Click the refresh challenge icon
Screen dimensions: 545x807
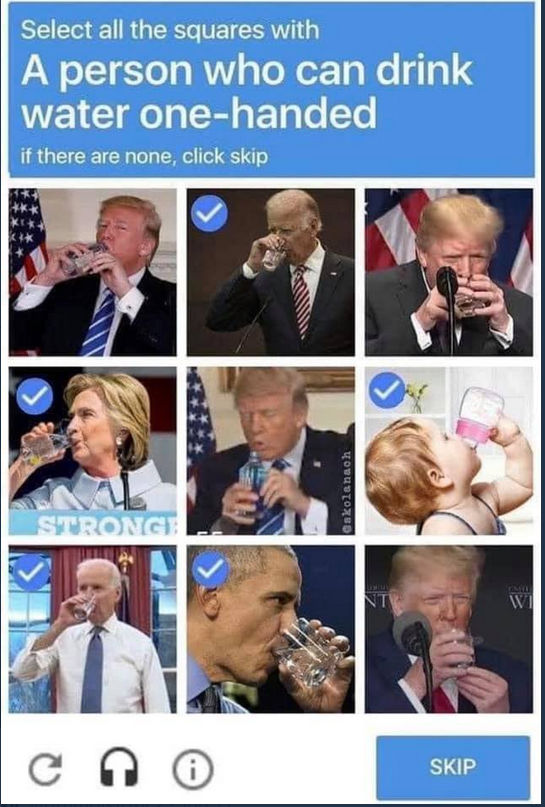45,769
